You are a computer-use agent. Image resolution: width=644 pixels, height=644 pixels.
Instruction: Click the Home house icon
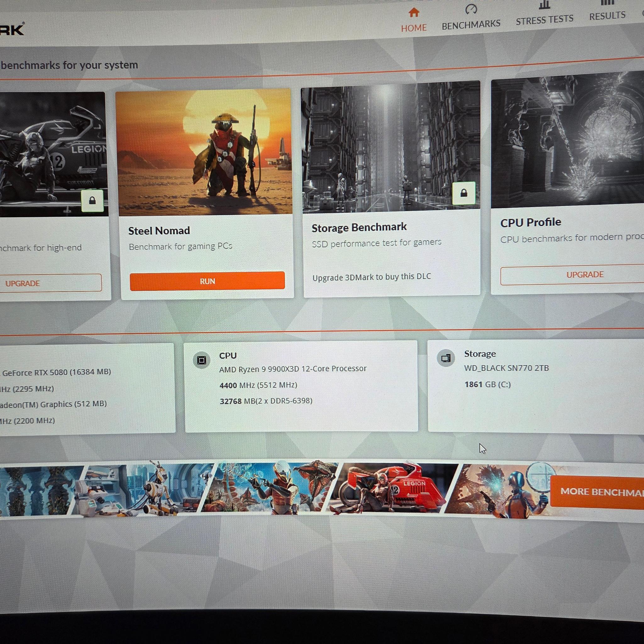[414, 13]
